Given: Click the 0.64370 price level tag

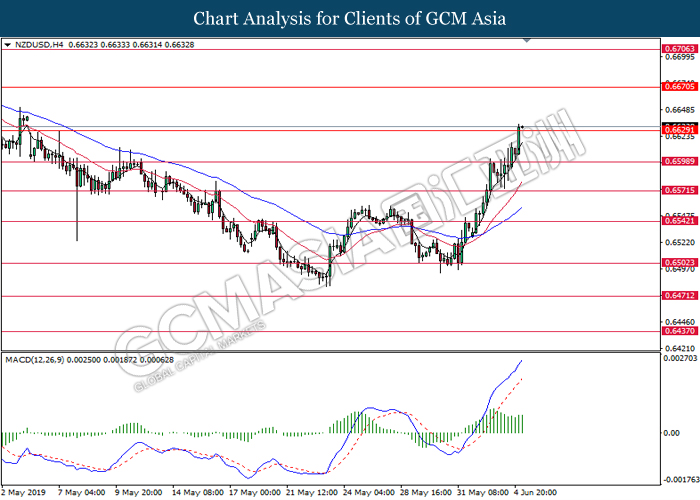Looking at the screenshot, I should coord(677,331).
